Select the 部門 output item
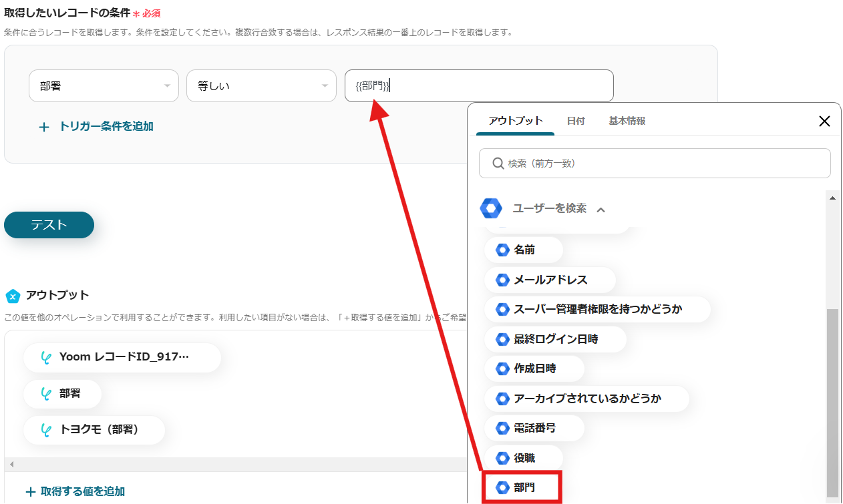The width and height of the screenshot is (843, 504). [524, 488]
